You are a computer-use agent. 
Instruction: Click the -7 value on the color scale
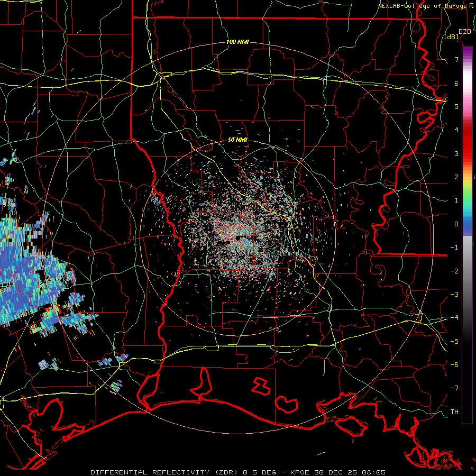pyautogui.click(x=454, y=388)
